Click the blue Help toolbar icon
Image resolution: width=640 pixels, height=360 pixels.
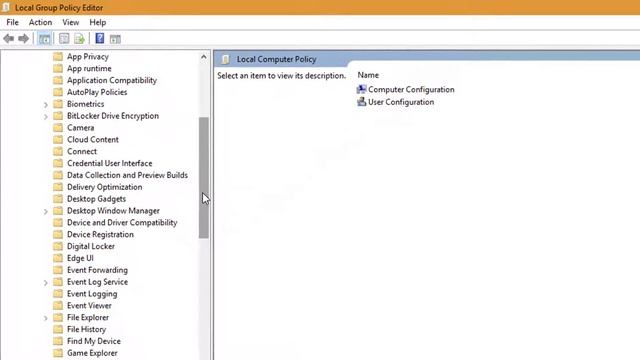coord(100,38)
